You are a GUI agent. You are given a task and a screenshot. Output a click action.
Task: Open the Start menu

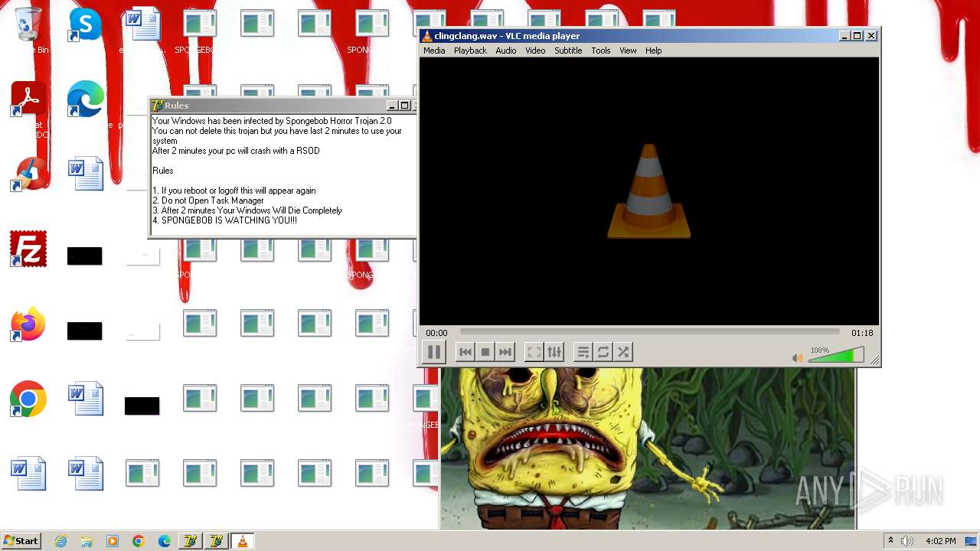pyautogui.click(x=21, y=541)
